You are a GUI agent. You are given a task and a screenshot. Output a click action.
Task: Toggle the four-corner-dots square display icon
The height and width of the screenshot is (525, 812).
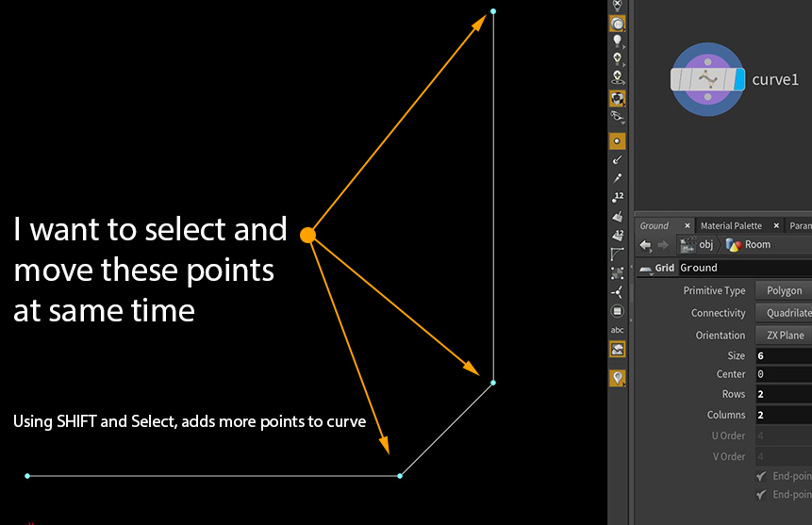pyautogui.click(x=618, y=272)
